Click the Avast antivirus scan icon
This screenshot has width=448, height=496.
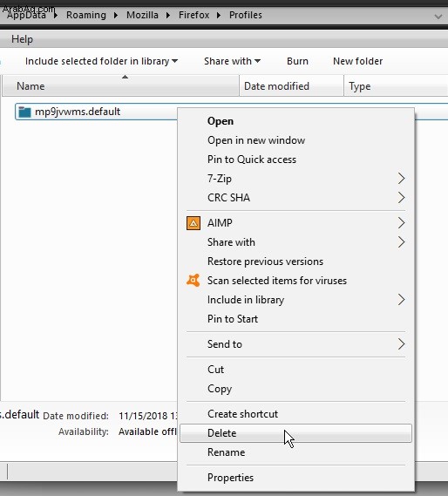click(193, 281)
